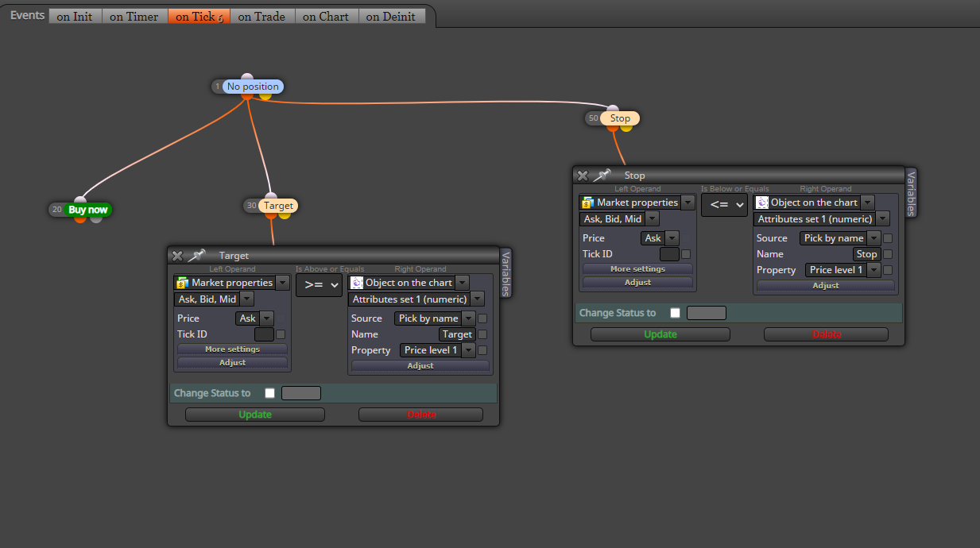
Task: Enable Change Status to checkbox in Stop panel
Action: click(675, 313)
